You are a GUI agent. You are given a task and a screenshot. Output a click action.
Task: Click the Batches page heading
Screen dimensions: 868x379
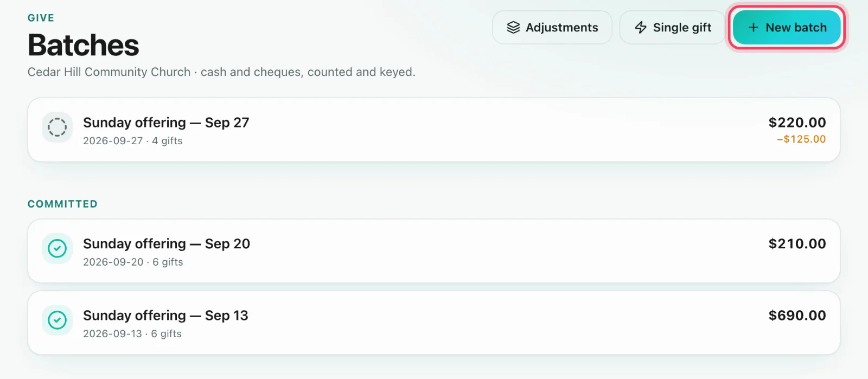click(x=84, y=45)
